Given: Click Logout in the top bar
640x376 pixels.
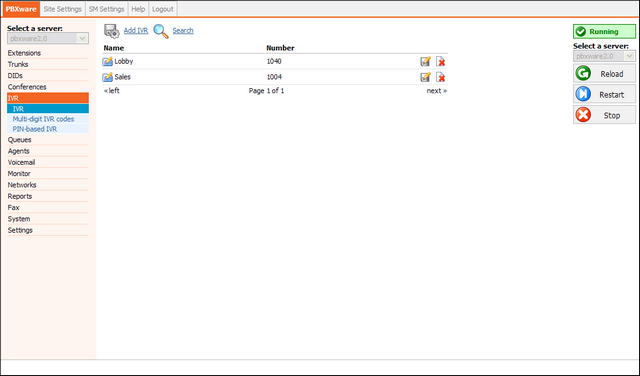Looking at the screenshot, I should (x=163, y=9).
